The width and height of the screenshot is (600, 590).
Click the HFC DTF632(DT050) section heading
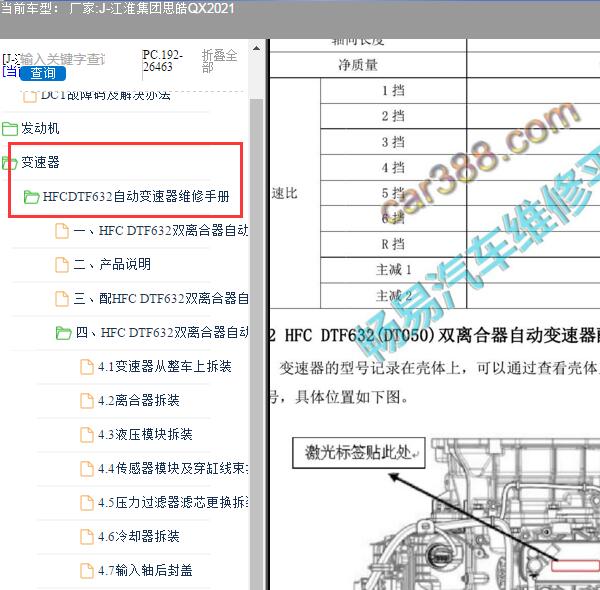point(434,336)
